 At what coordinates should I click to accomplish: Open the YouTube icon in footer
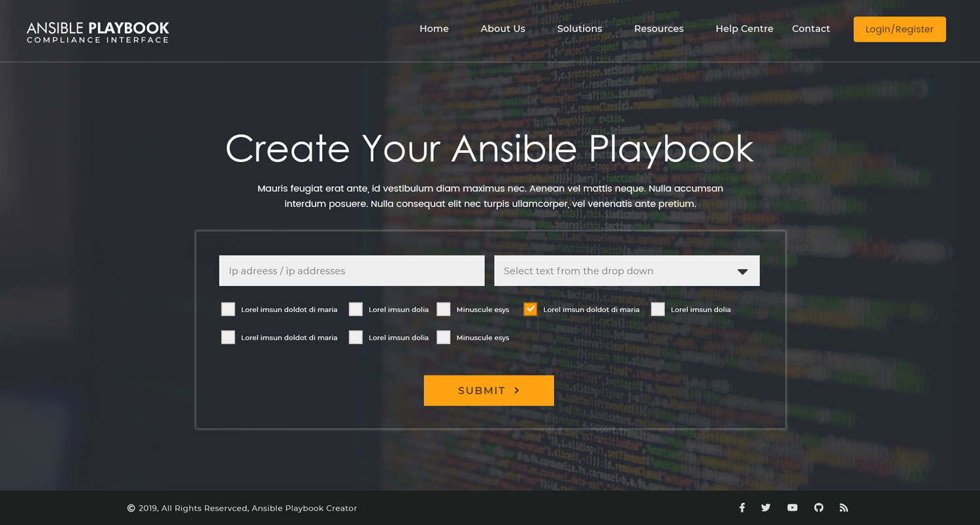(x=792, y=507)
